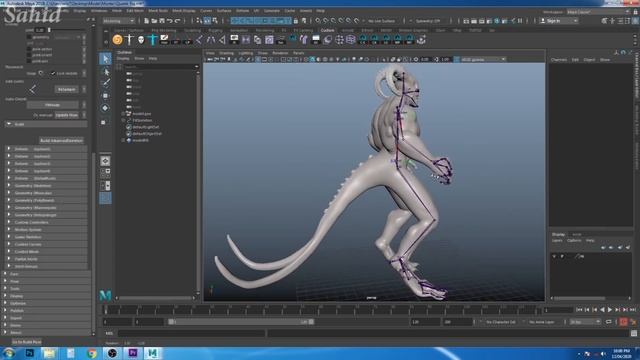Click the current frame marker on time slider

point(106,310)
